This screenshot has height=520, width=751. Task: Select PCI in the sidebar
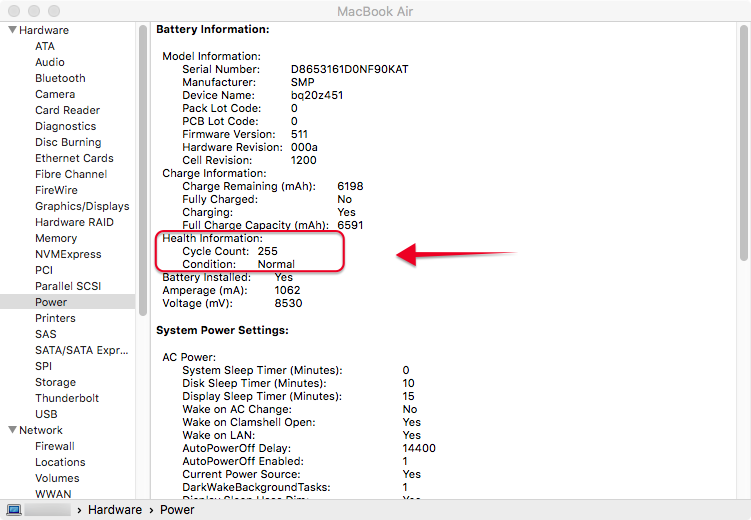coord(44,271)
